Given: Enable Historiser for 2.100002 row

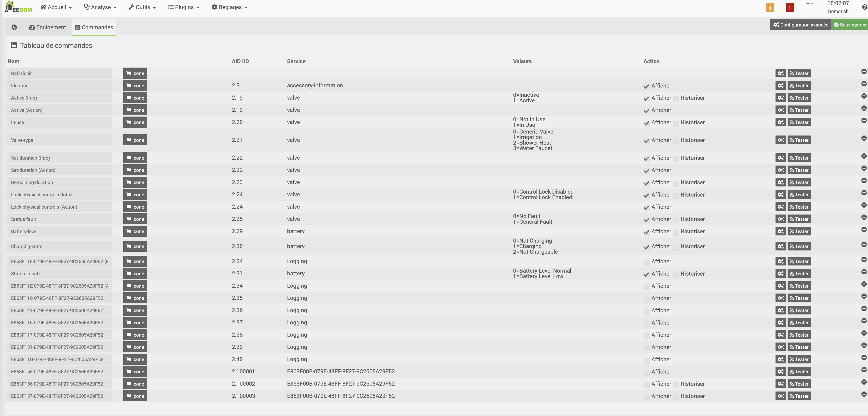Looking at the screenshot, I should click(x=675, y=385).
